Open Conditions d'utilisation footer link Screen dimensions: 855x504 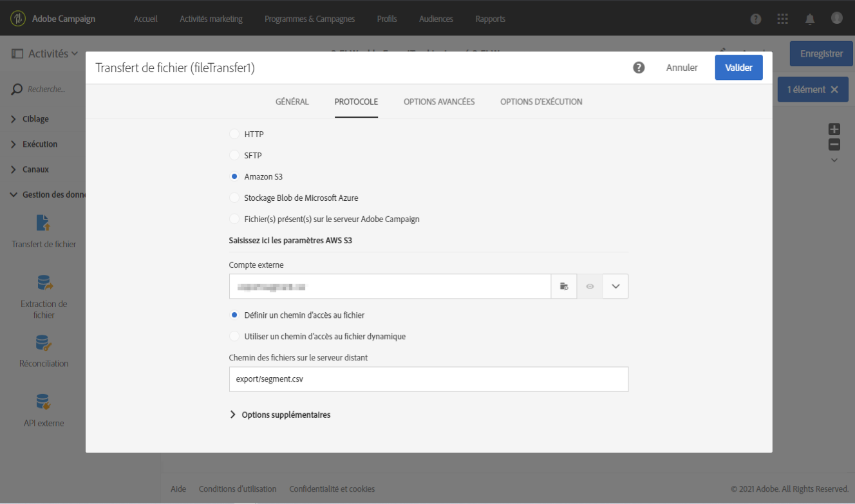click(x=238, y=489)
